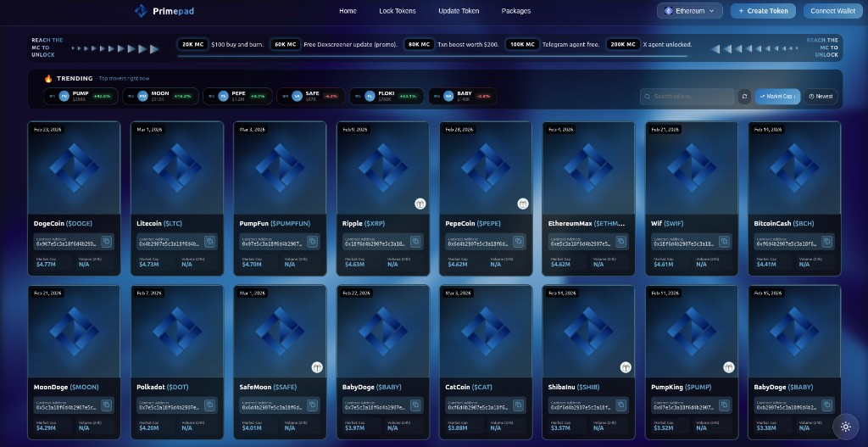Click the gift icon on PumpKing card
The height and width of the screenshot is (447, 868).
pos(728,367)
